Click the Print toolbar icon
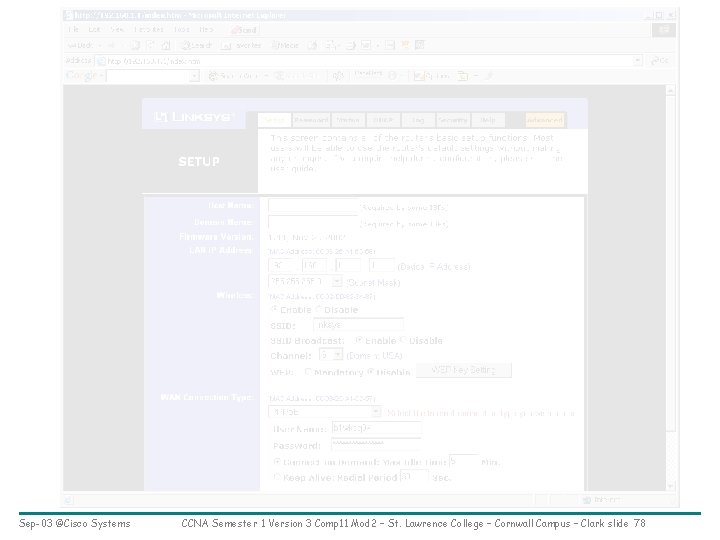The image size is (720, 540). tap(350, 45)
